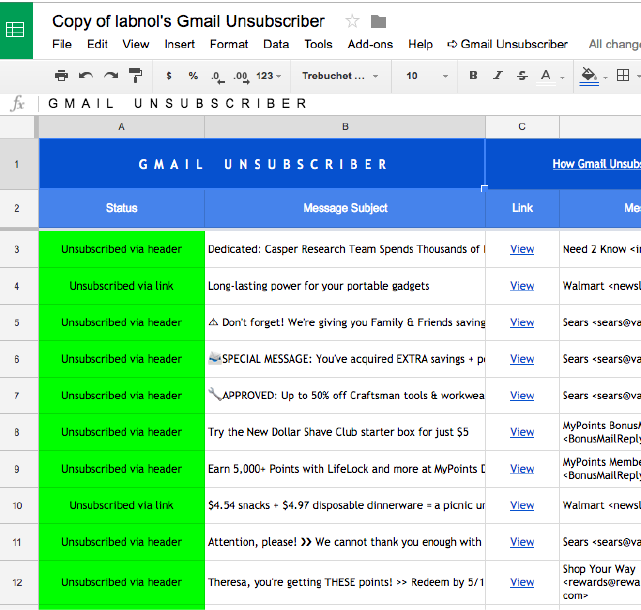Screen dimensions: 641x610
Task: Open the Tools menu
Action: click(318, 44)
